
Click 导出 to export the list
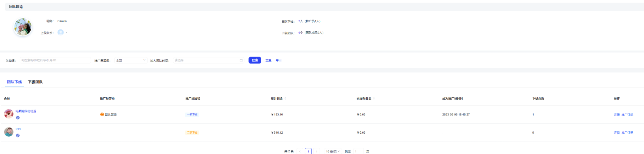pos(278,60)
